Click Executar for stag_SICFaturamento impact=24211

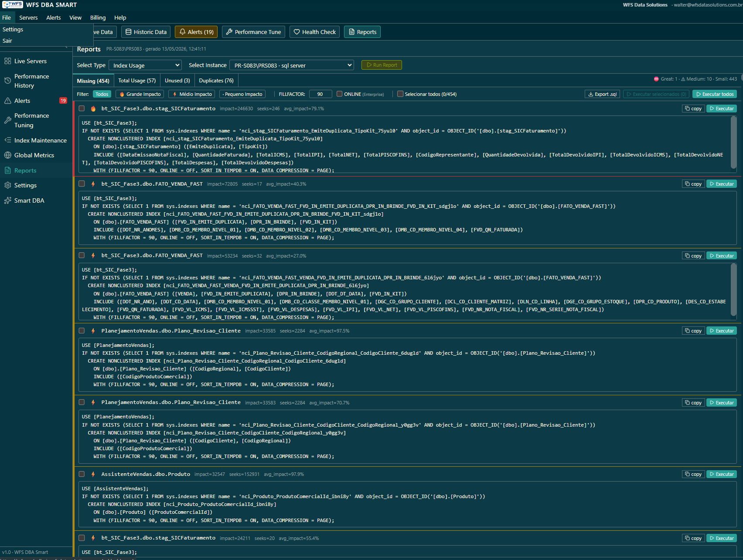tap(721, 538)
